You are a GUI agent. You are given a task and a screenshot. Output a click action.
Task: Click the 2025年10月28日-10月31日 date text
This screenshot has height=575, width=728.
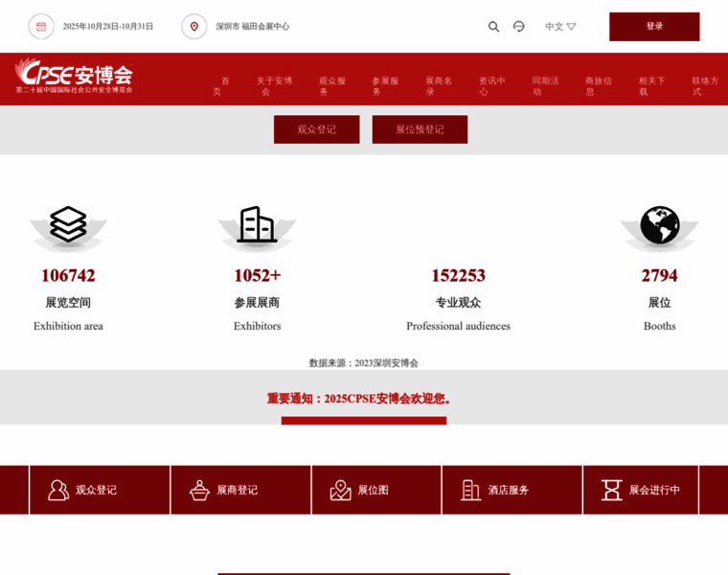[x=108, y=27]
